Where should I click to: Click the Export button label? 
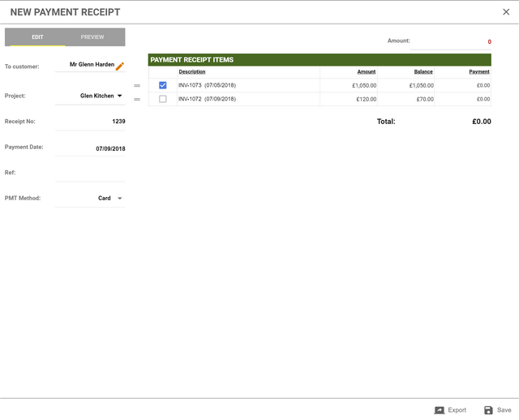(x=457, y=410)
